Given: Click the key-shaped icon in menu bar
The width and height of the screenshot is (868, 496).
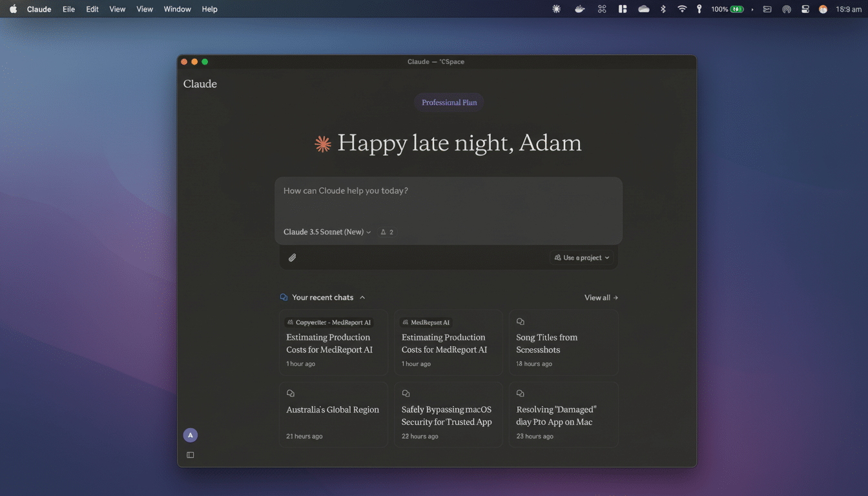Looking at the screenshot, I should 699,9.
